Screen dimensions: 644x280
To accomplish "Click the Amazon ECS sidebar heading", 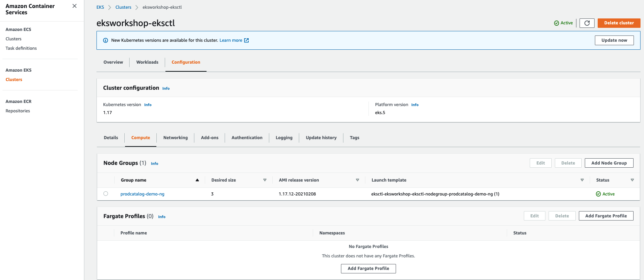I will click(18, 30).
